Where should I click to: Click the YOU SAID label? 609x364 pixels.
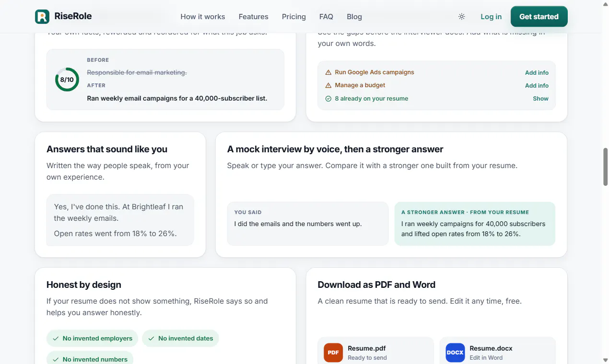[248, 212]
